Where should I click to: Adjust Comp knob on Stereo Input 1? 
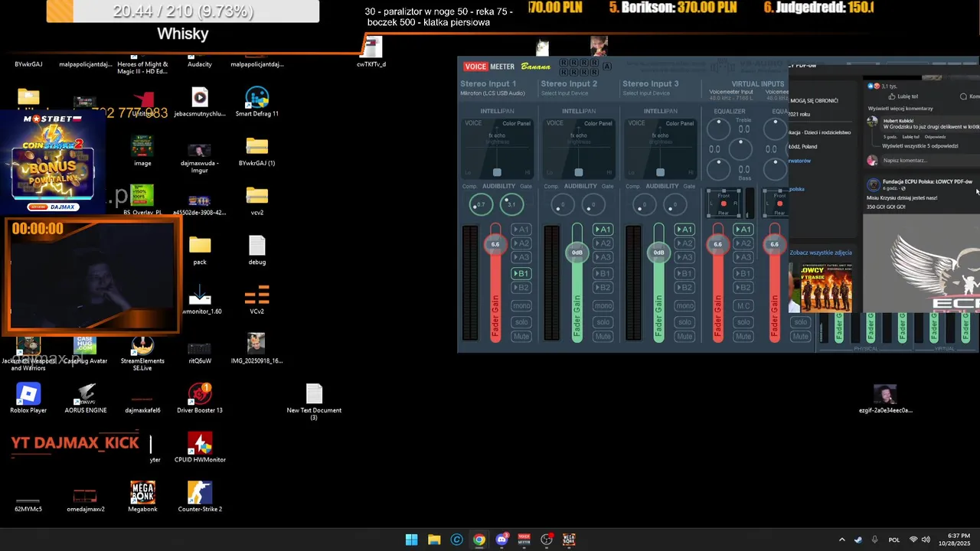(481, 204)
